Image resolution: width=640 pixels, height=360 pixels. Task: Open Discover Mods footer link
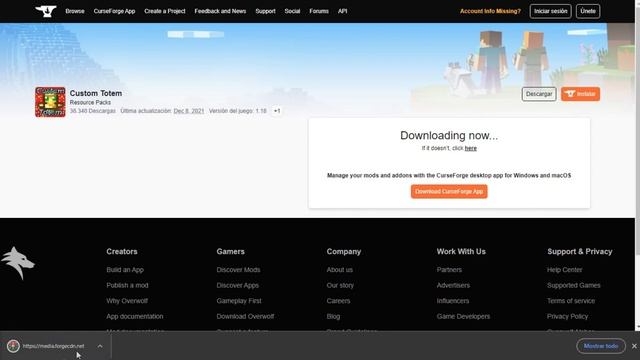point(238,270)
